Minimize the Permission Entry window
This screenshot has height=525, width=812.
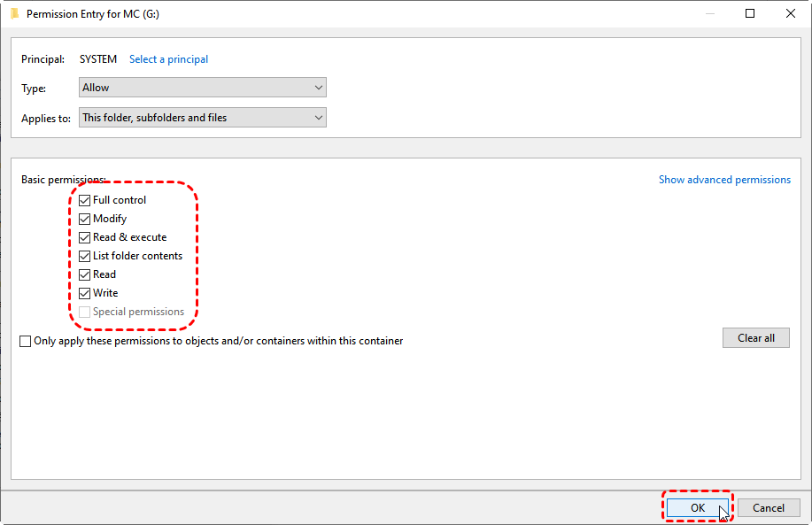click(708, 14)
